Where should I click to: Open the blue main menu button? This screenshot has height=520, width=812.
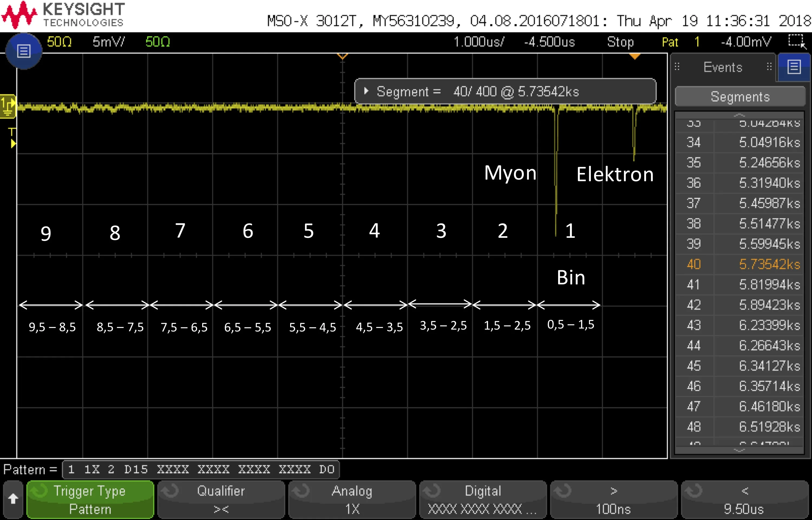coord(24,51)
